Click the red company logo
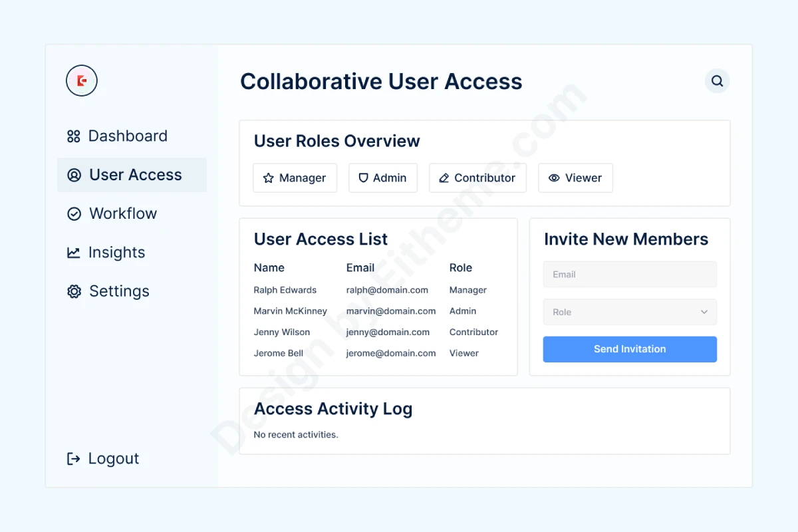This screenshot has width=798, height=532. (82, 81)
